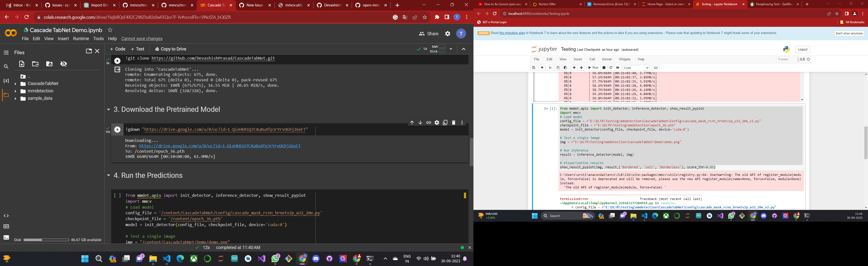Log out of Jupyter with the Logout button
The width and height of the screenshot is (868, 266).
click(802, 49)
